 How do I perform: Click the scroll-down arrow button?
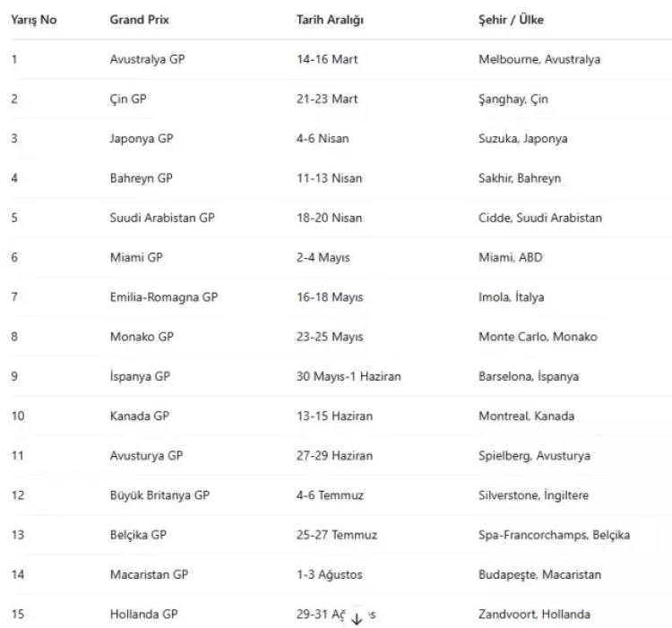[357, 619]
